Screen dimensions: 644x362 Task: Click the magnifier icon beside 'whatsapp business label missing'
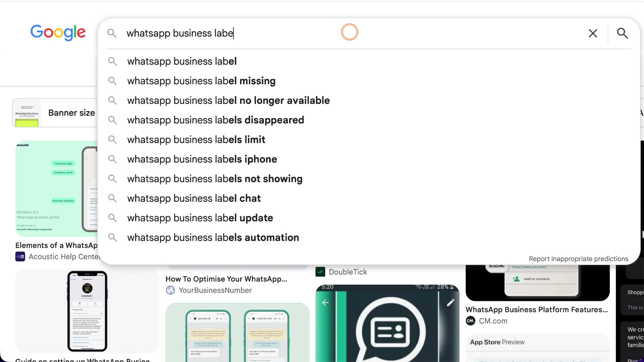click(112, 81)
